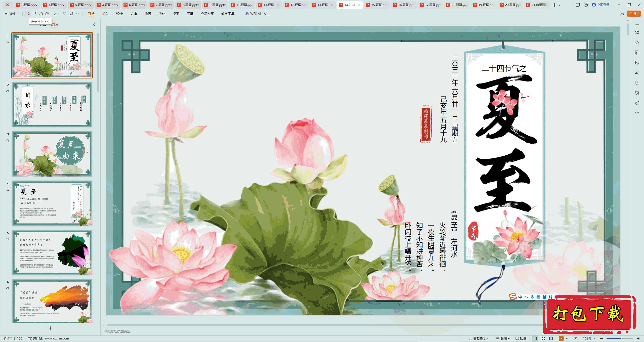Click the Redo arrow icon
This screenshot has width=644, height=342.
pos(64,14)
